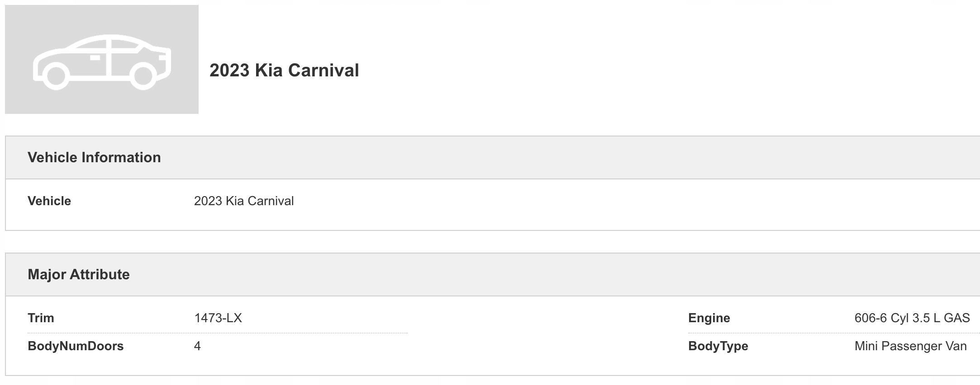Click the rear wheel of the car icon

pos(143,75)
